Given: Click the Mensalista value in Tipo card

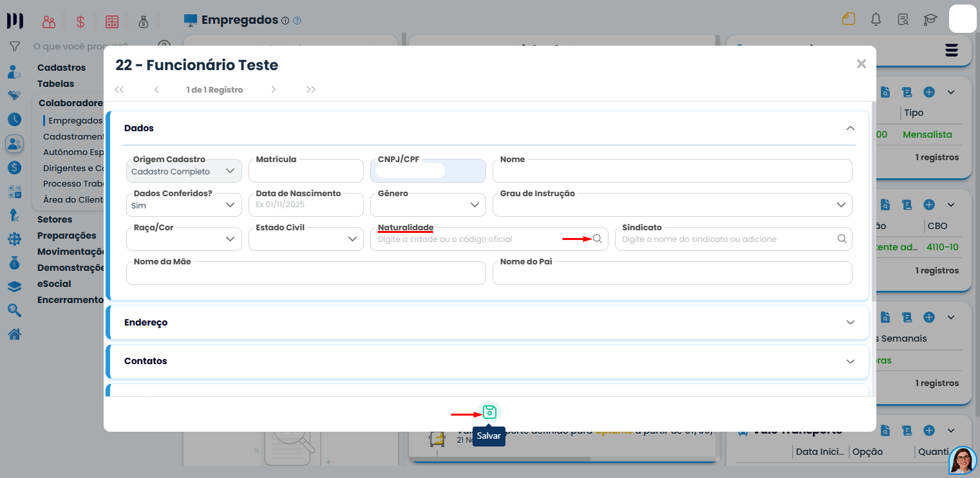Looking at the screenshot, I should 927,134.
